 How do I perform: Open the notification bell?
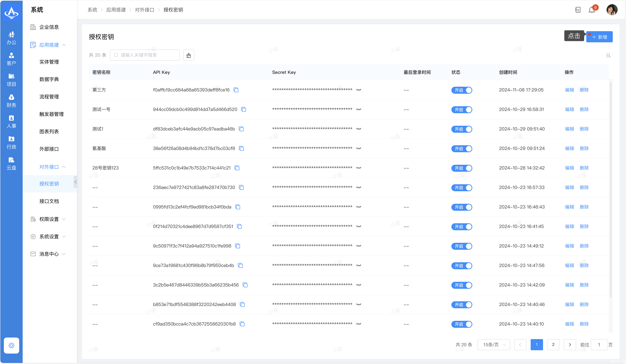pos(591,10)
